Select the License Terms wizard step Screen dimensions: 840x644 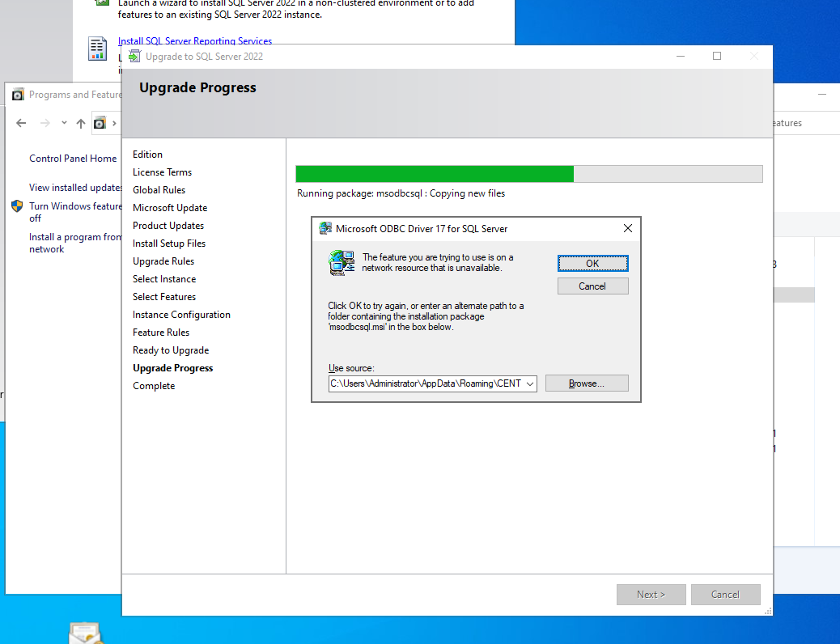(163, 172)
